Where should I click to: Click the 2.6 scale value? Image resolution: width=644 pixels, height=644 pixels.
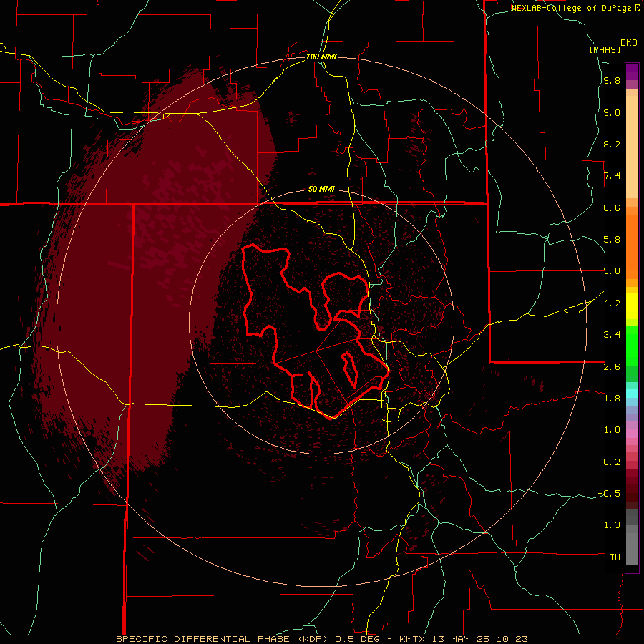(x=612, y=367)
